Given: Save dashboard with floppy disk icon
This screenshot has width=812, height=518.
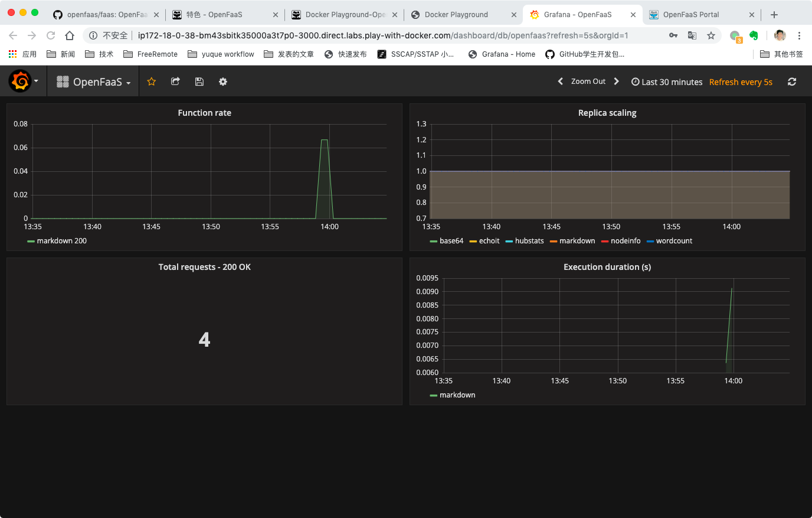Looking at the screenshot, I should pyautogui.click(x=199, y=82).
